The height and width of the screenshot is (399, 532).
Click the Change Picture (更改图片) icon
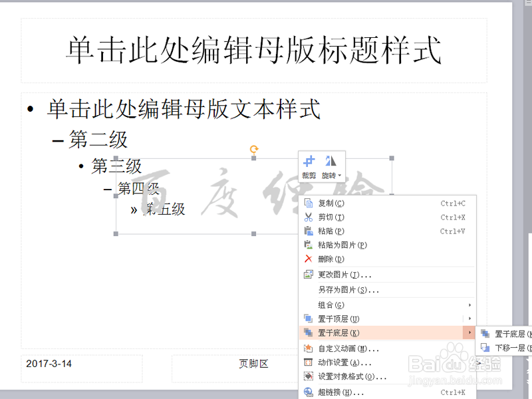point(307,274)
